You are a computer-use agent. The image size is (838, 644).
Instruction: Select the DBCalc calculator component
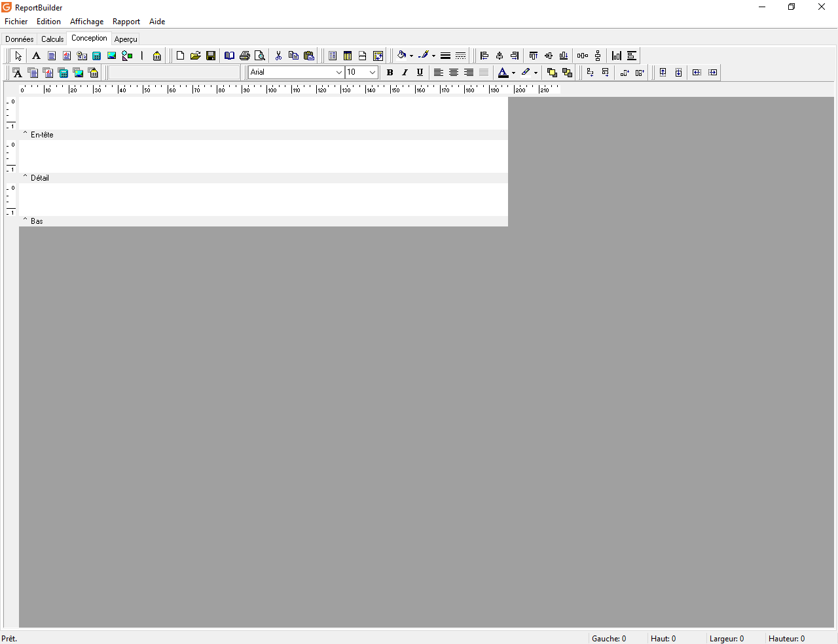[63, 73]
